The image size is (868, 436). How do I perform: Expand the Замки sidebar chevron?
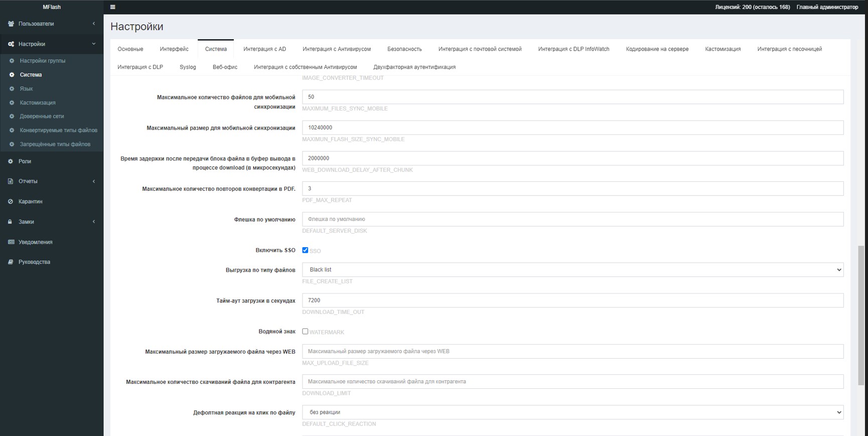point(94,222)
